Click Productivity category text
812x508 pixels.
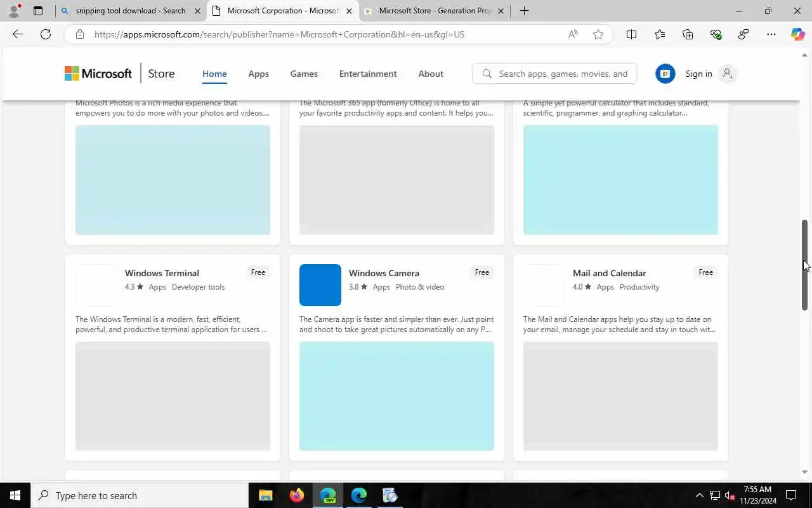[x=639, y=287]
